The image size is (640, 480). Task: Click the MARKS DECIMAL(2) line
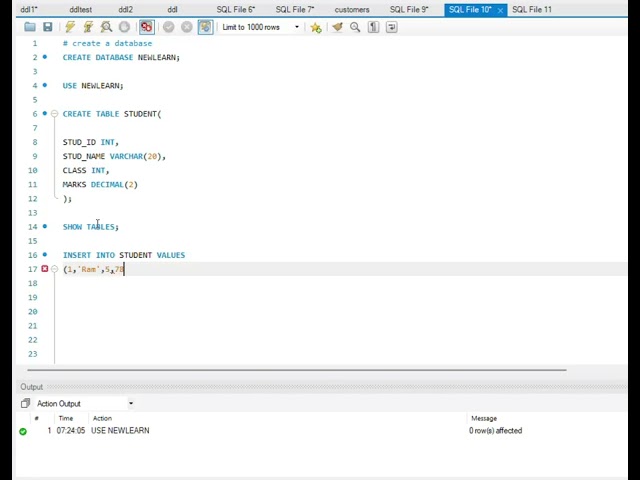point(100,184)
